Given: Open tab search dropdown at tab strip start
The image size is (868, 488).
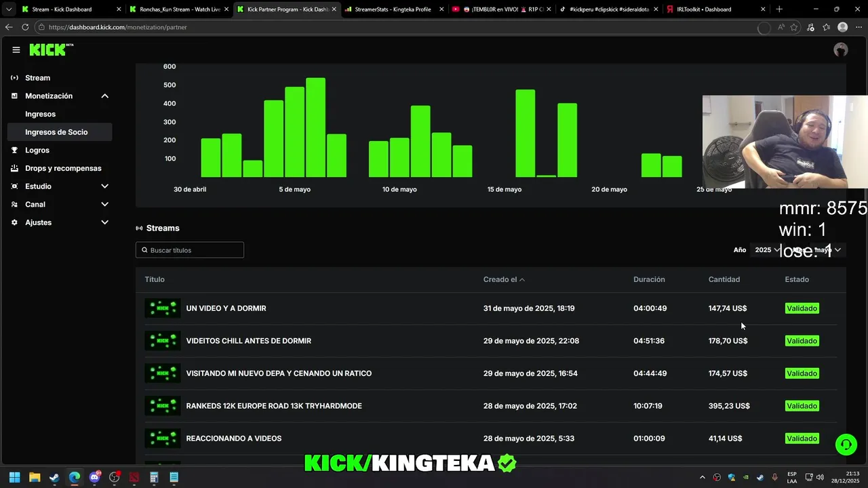Looking at the screenshot, I should pyautogui.click(x=9, y=9).
